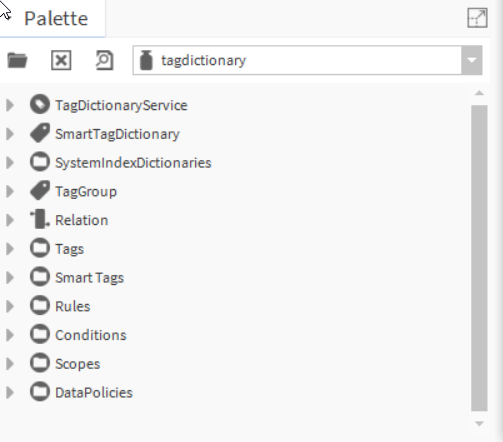The width and height of the screenshot is (503, 442).
Task: Select the Conditions tree item
Action: pyautogui.click(x=91, y=335)
